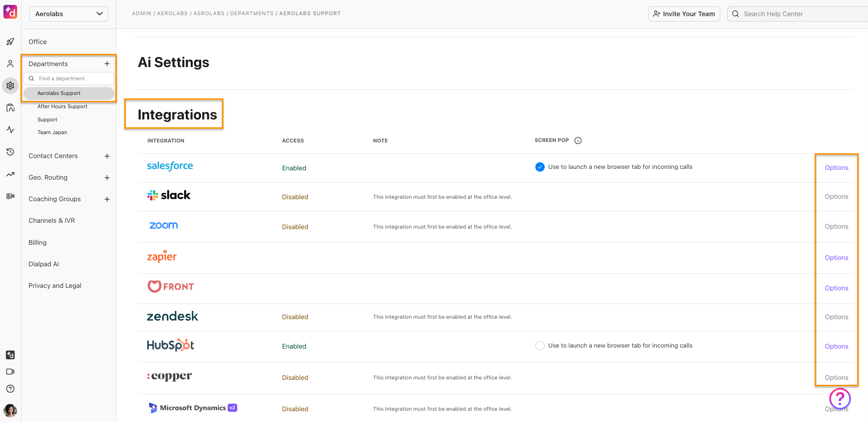This screenshot has height=422, width=868.
Task: Open Options for Zoom integration
Action: pyautogui.click(x=836, y=226)
